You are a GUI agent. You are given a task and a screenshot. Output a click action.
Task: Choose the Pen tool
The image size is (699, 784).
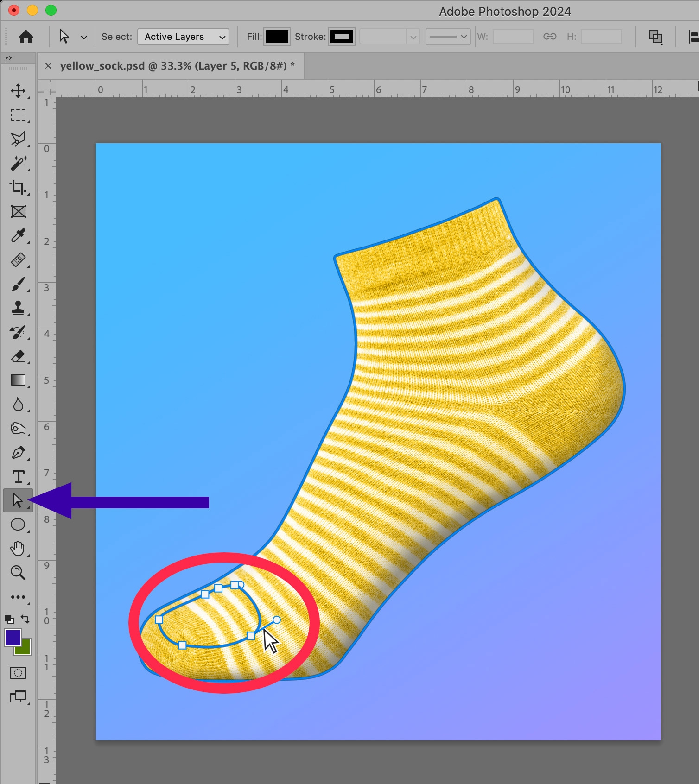18,453
